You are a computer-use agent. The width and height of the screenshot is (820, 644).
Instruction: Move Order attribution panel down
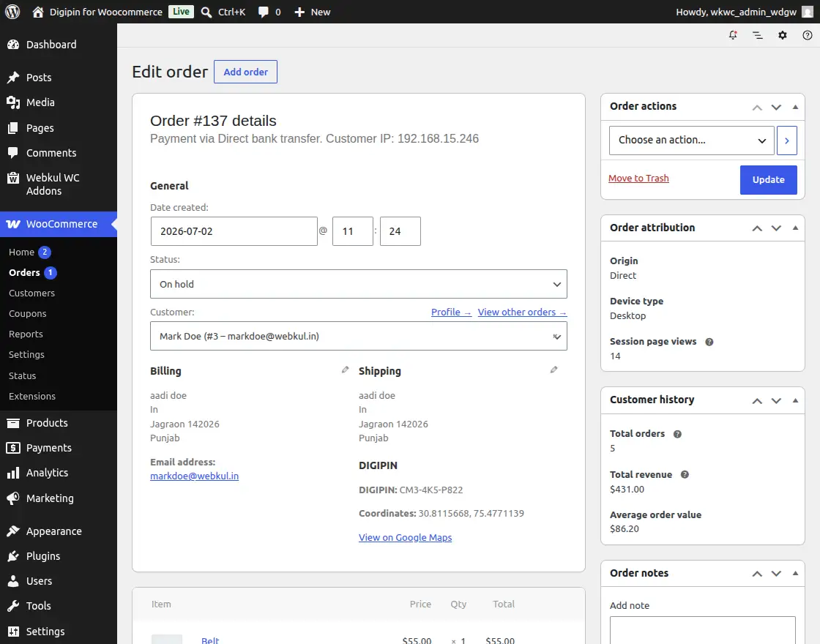tap(776, 228)
